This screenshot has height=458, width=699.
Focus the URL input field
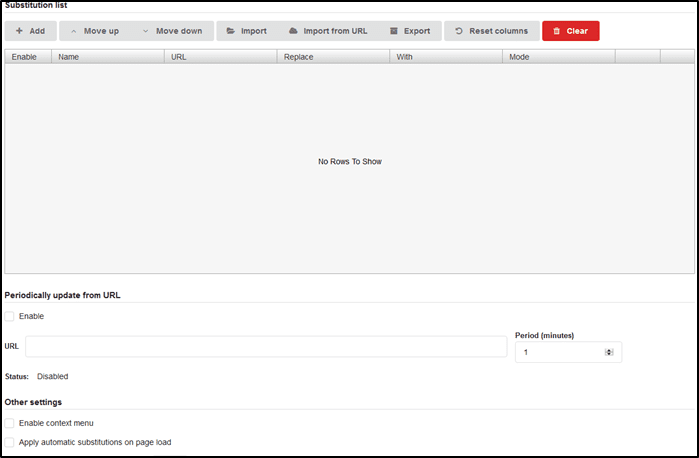[266, 347]
